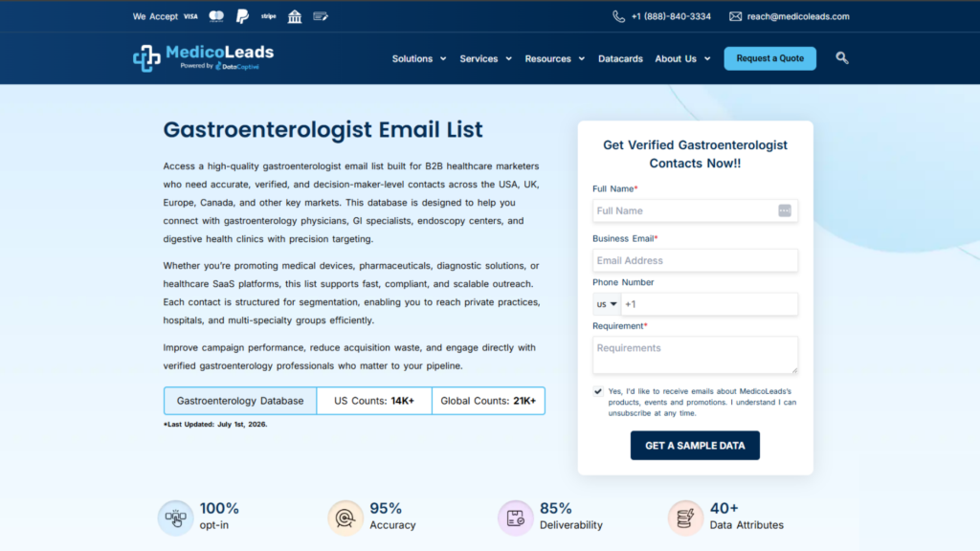Click GET A SAMPLE DATA button
Screen dimensions: 980x551
(695, 446)
